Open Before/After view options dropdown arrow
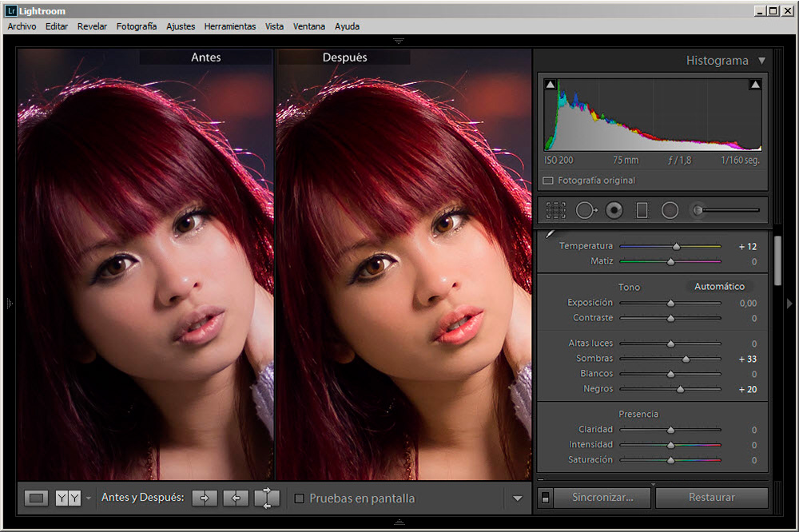Screen dimensions: 799x532 click(x=89, y=498)
